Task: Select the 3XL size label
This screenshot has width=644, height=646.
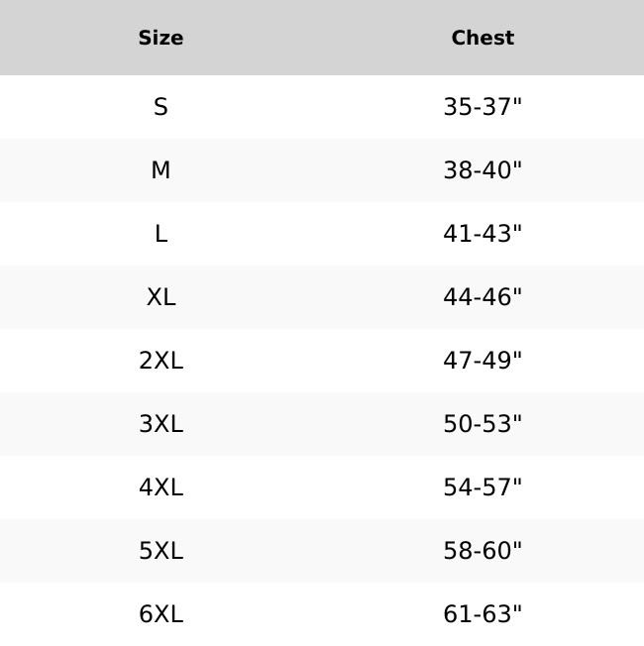Action: (161, 424)
